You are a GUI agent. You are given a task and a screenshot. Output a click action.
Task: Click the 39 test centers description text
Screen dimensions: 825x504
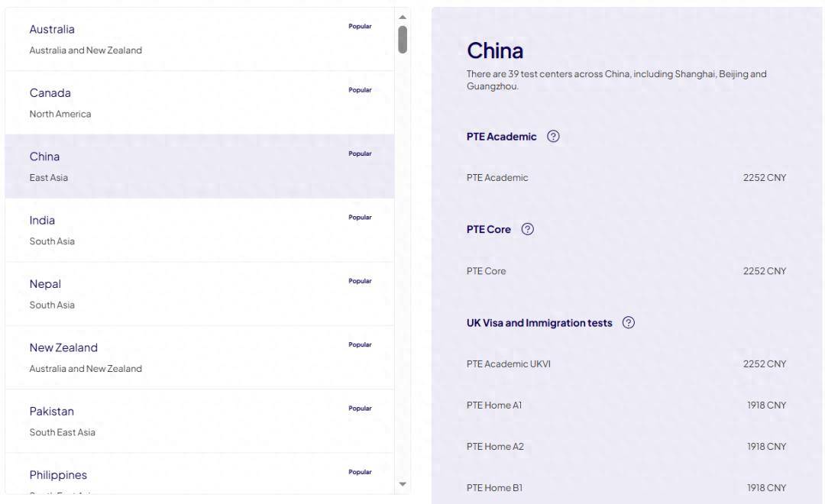616,80
